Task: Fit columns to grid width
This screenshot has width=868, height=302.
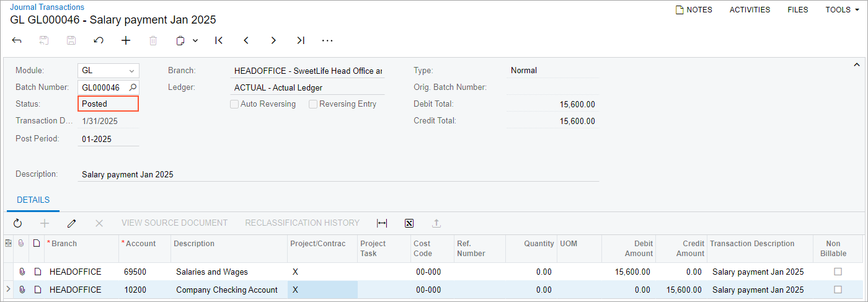Action: [x=382, y=223]
